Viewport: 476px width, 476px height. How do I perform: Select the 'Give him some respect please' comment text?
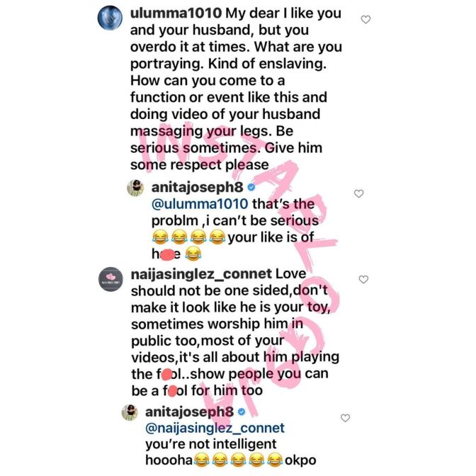pyautogui.click(x=226, y=157)
